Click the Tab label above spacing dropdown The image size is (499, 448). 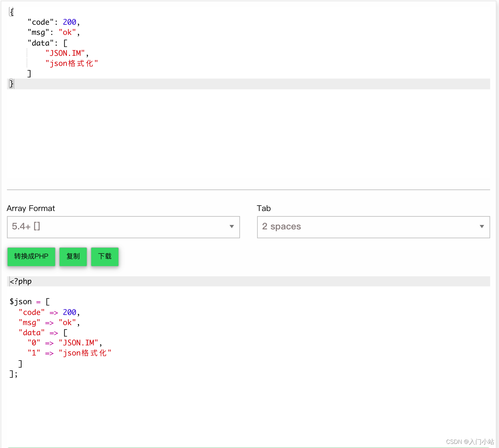[264, 208]
